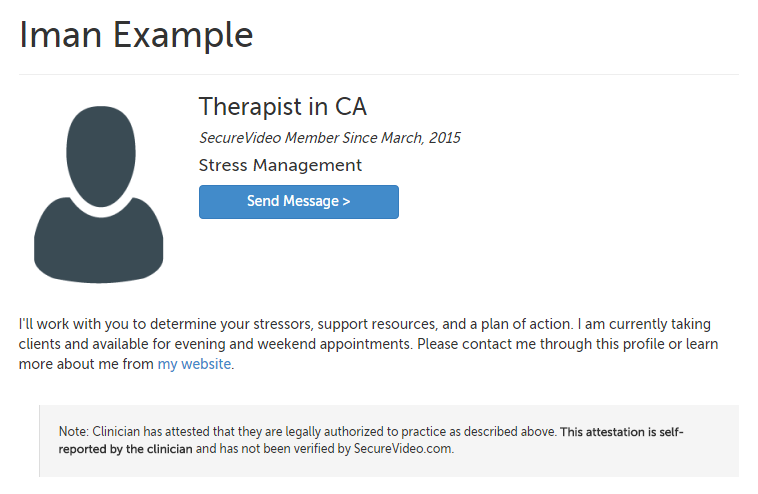
Task: Click the profile avatar silhouette icon
Action: (98, 192)
